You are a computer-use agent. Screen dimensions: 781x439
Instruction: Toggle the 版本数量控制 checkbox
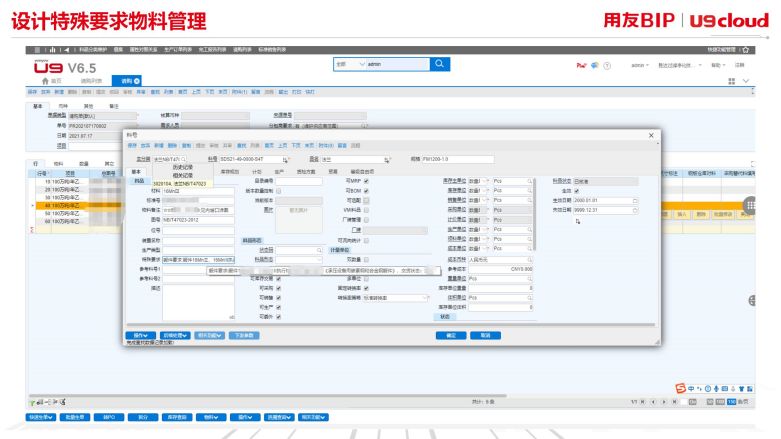278,191
